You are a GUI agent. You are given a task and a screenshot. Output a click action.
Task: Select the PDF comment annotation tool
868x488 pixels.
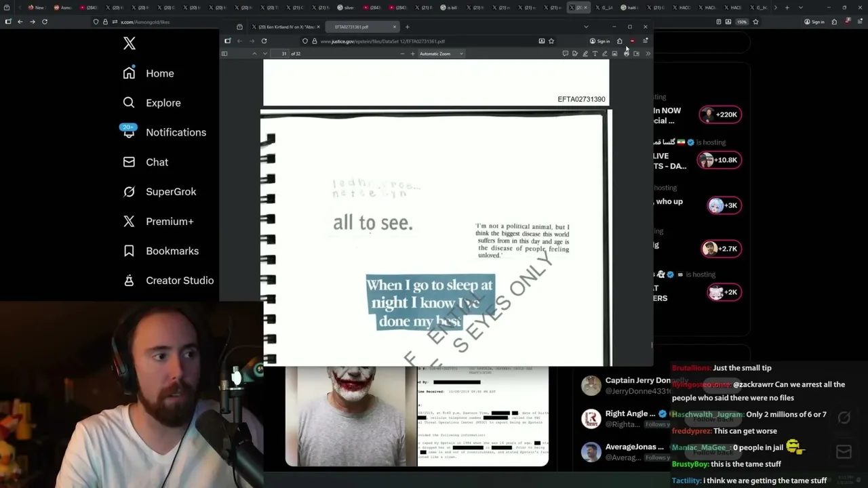(x=565, y=54)
